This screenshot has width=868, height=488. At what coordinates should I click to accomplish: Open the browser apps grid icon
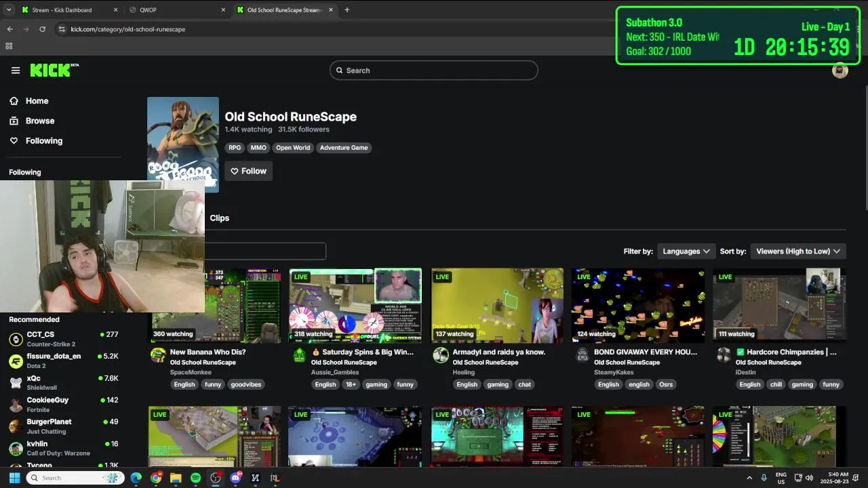[x=9, y=46]
